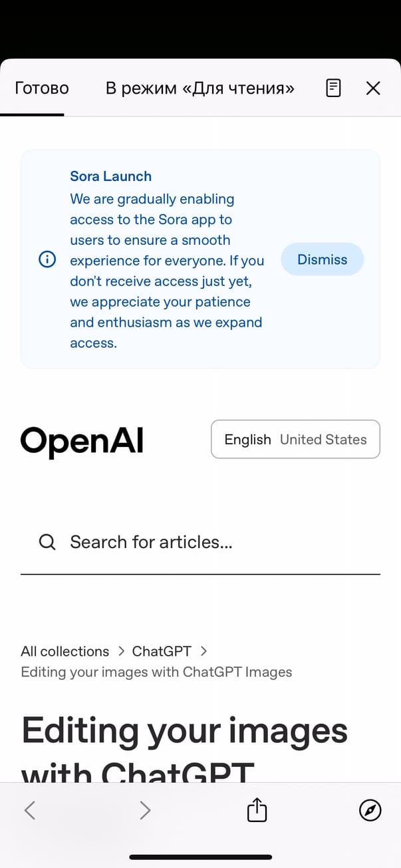Click chevron after ChatGPT breadcrumb
This screenshot has width=401, height=868.
[x=204, y=651]
